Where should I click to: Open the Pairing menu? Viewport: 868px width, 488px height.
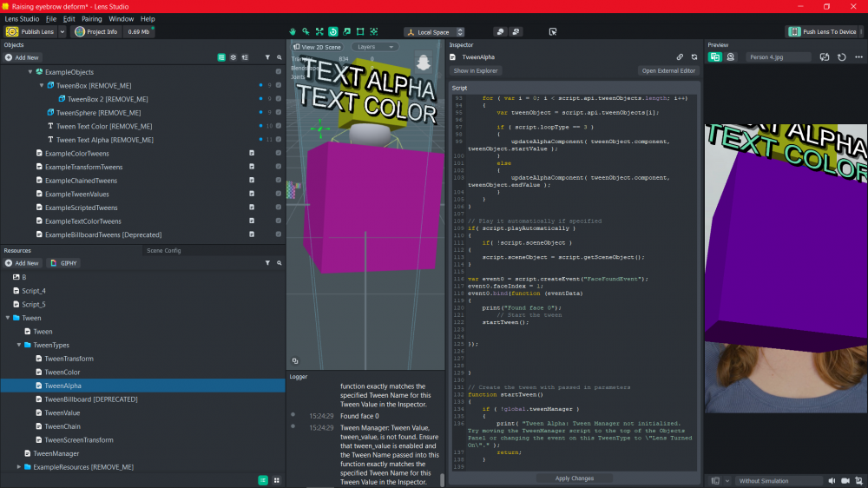coord(92,19)
